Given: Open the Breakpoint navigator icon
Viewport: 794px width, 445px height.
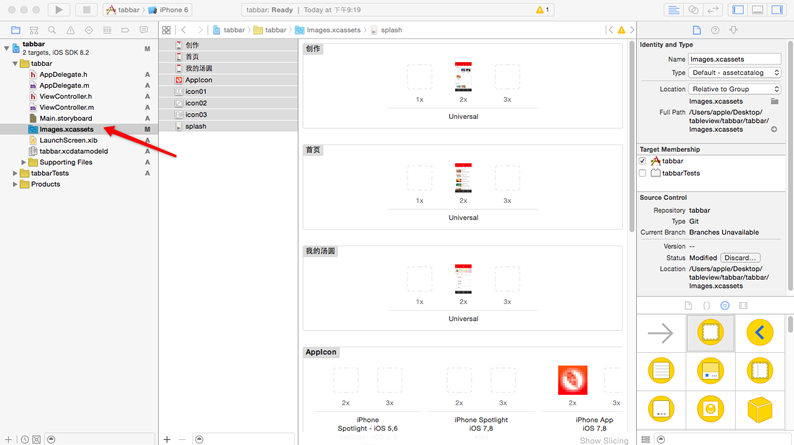Looking at the screenshot, I should pyautogui.click(x=125, y=30).
